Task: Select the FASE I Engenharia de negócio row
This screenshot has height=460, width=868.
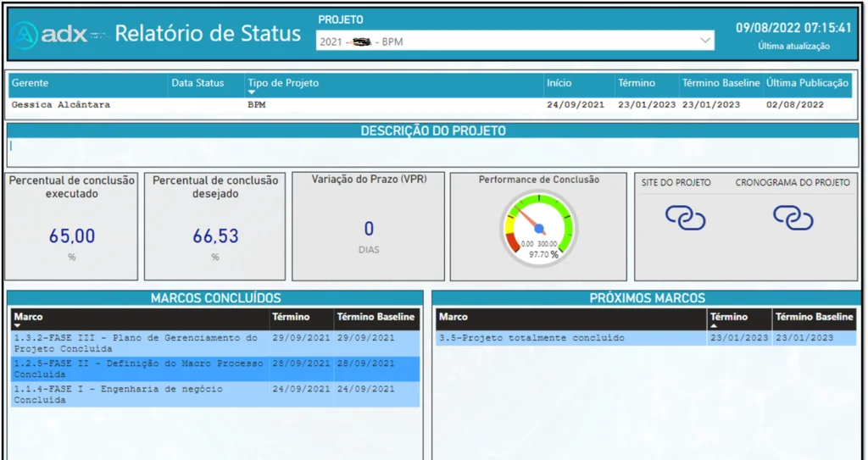Action: point(136,393)
